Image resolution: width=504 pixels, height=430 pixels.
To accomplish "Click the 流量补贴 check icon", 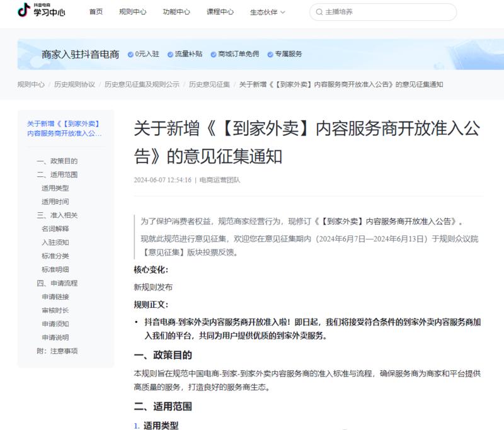I will click(x=170, y=54).
